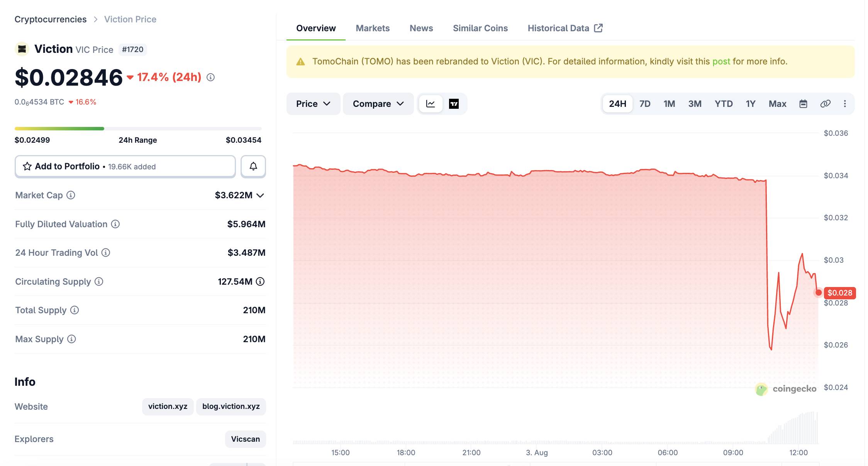
Task: Open the Fully Diluted Valuation info icon
Action: [x=115, y=224]
